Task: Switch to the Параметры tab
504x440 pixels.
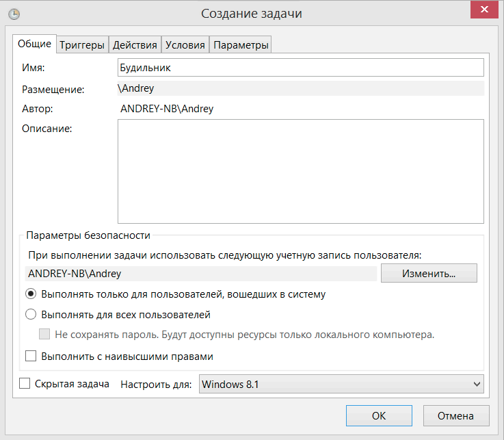Action: tap(241, 45)
